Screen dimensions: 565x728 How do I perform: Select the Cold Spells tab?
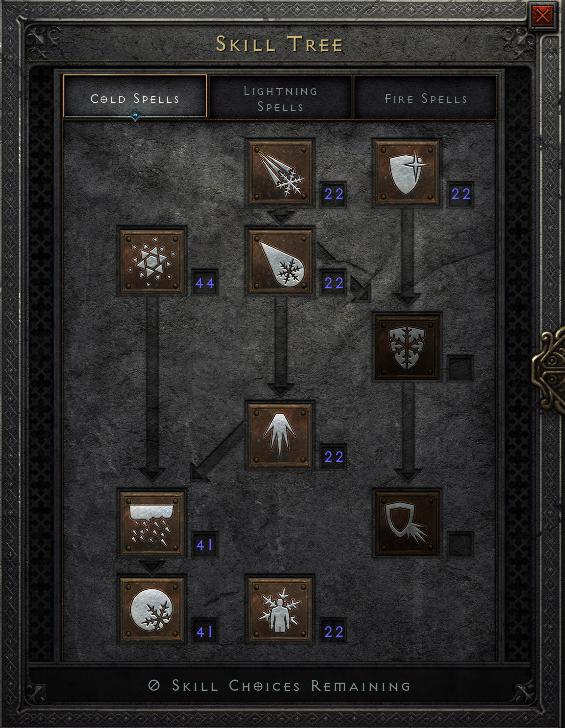click(135, 97)
